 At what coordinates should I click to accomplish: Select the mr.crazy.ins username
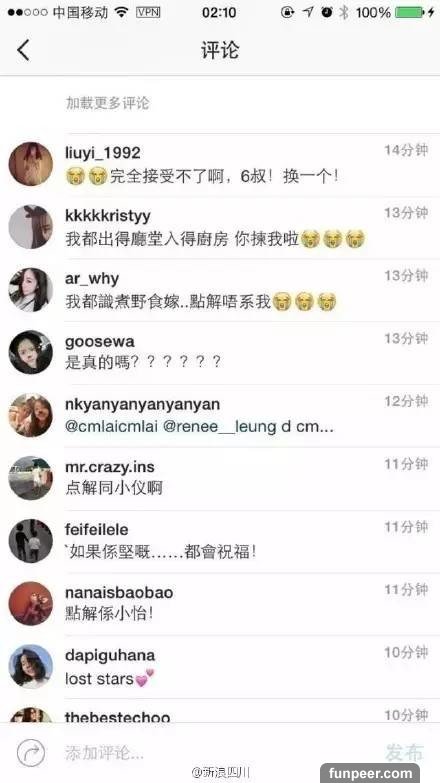coord(110,467)
